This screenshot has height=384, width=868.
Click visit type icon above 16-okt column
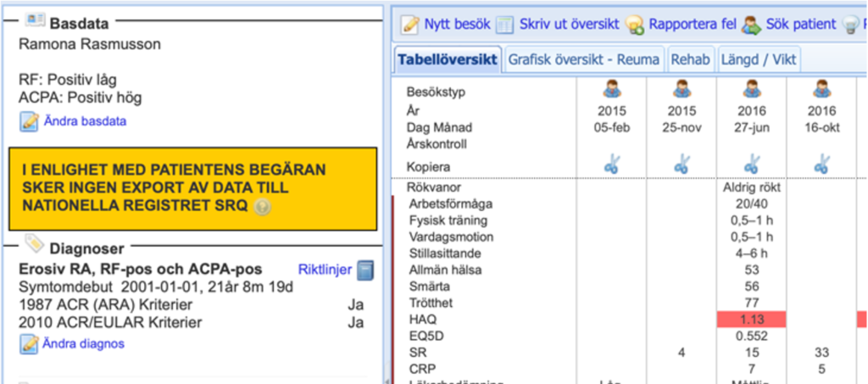(821, 90)
